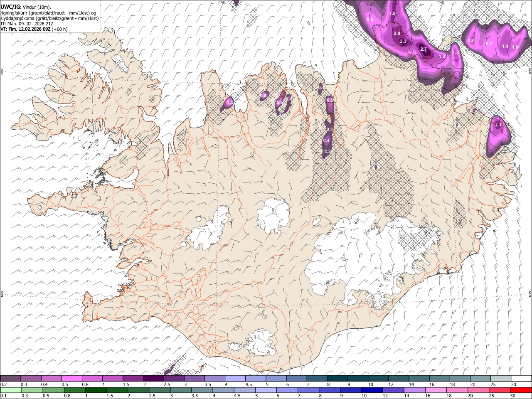Click the pale grey 25–30 snow legend swatch

point(500,378)
